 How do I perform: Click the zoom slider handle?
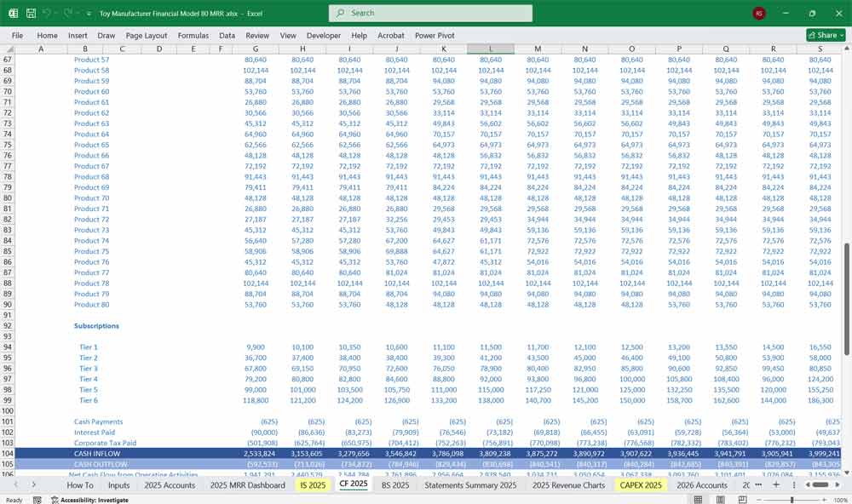[x=792, y=500]
